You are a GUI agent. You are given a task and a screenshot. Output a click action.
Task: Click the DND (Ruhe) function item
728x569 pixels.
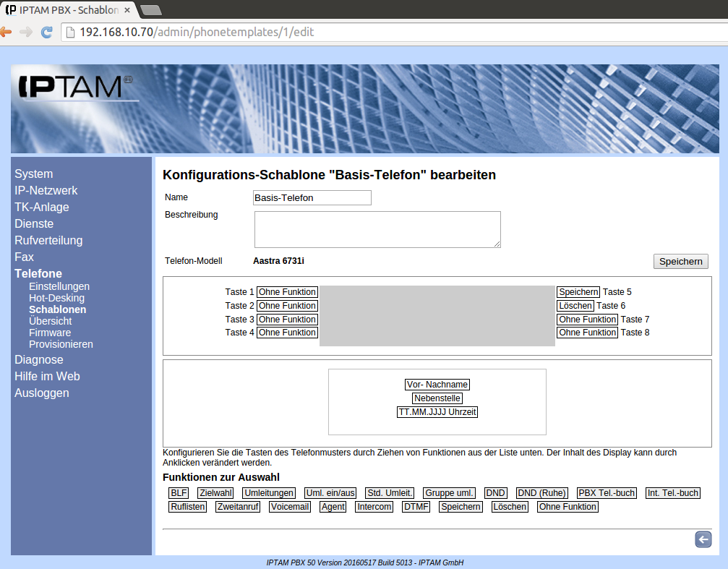pos(542,493)
